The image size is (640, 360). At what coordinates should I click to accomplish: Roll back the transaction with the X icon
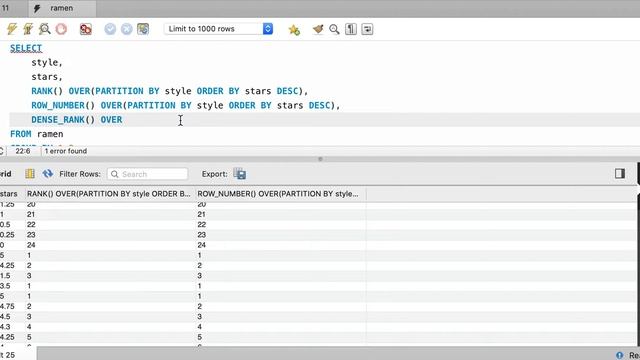pyautogui.click(x=127, y=29)
